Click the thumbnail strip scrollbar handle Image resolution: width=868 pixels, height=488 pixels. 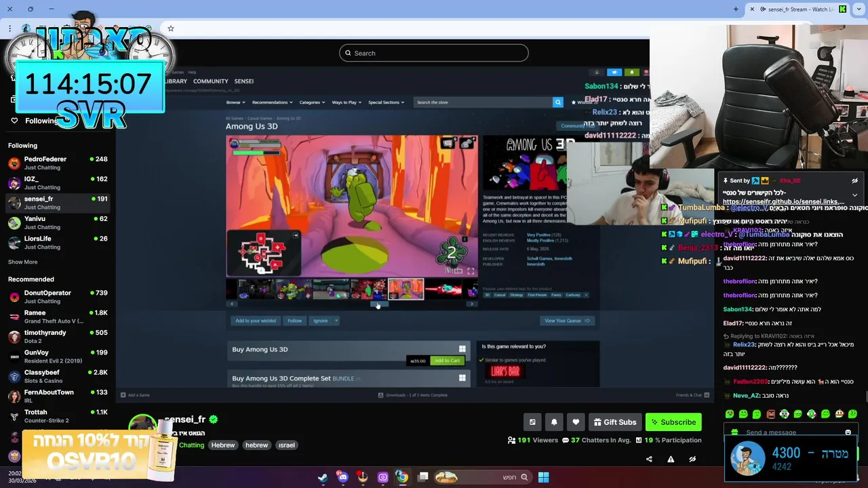[x=379, y=304]
